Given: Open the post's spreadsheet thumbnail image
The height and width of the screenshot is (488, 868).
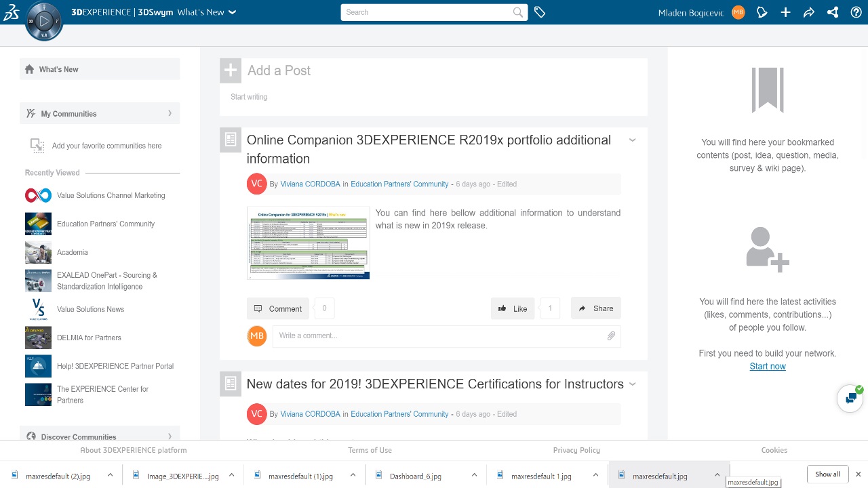Looking at the screenshot, I should click(x=308, y=243).
